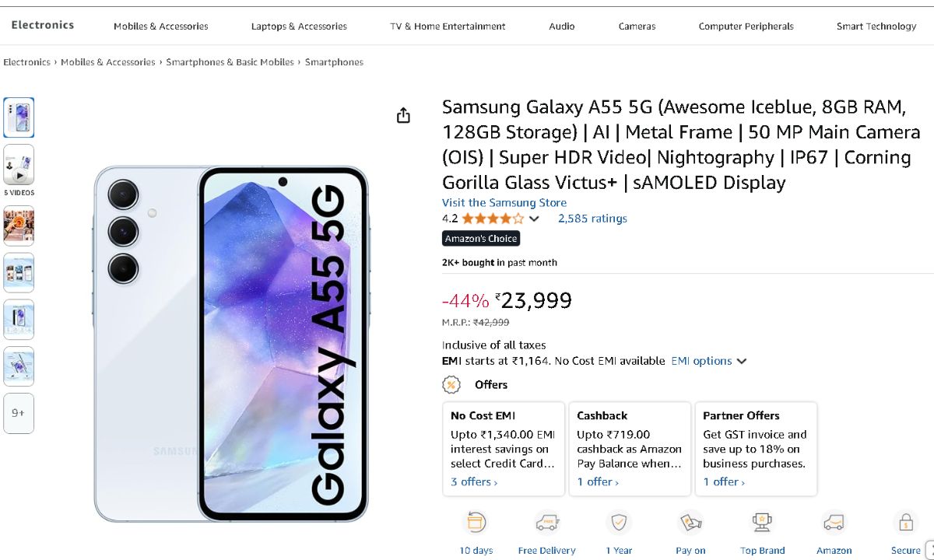Click the Amazon Delivered icon
The image size is (934, 560).
coord(834,522)
